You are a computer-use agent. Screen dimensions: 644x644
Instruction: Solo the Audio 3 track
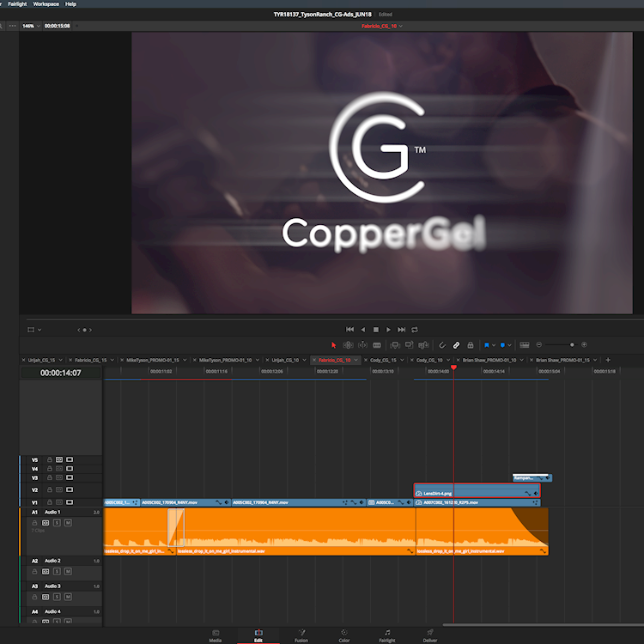[57, 597]
